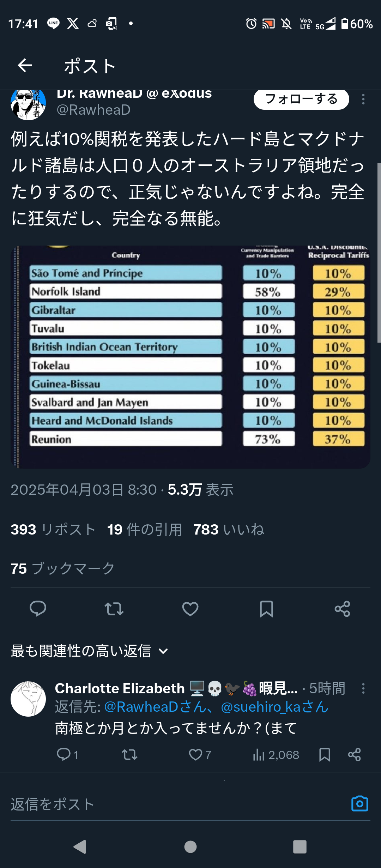Like Charlotte Elizabeth's reply

click(196, 755)
